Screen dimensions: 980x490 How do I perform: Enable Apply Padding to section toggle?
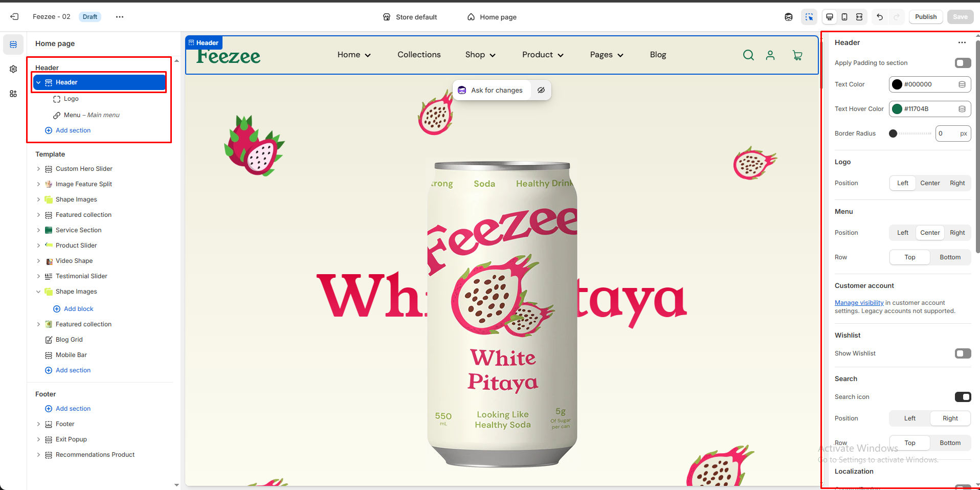pos(963,63)
